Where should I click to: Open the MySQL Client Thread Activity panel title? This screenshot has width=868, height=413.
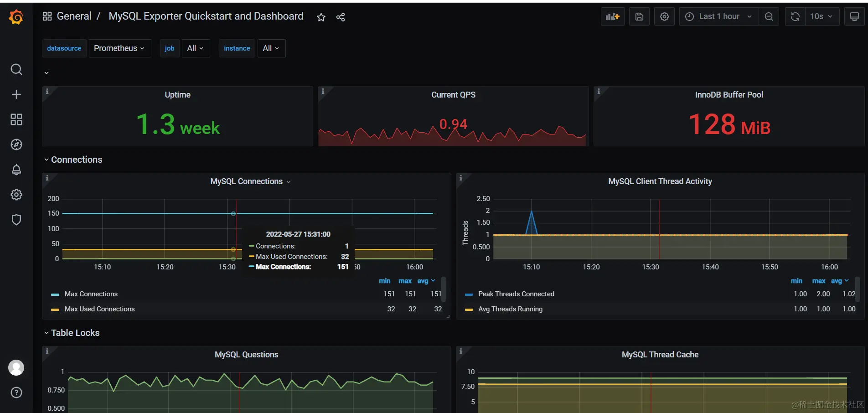[x=660, y=181]
